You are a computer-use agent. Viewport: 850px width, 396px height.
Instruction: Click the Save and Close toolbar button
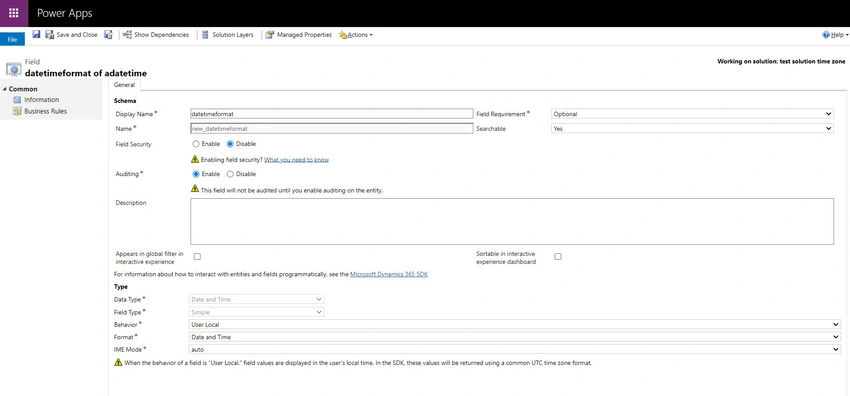click(71, 35)
